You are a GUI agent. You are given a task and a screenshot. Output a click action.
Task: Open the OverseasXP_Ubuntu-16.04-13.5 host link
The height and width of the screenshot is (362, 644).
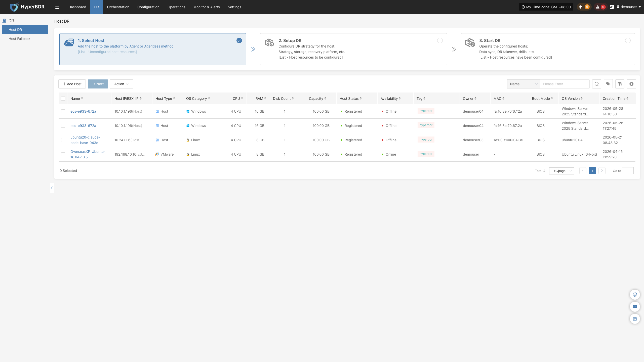point(88,154)
